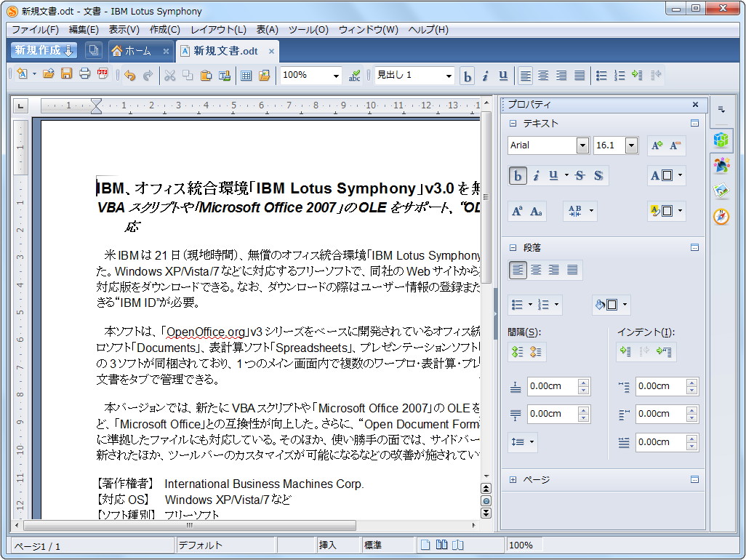746x560 pixels.
Task: Expand the ページ section
Action: (x=513, y=480)
